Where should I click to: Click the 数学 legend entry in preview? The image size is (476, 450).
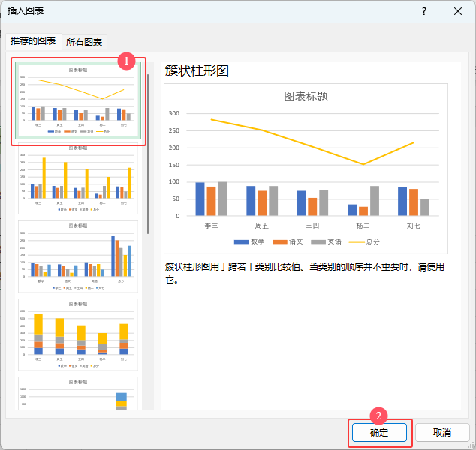click(x=249, y=241)
